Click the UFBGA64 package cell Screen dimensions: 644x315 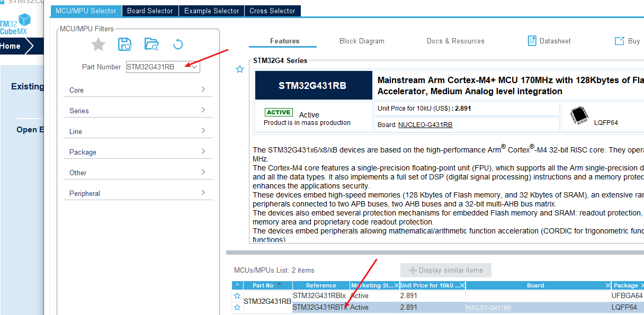[x=628, y=295]
